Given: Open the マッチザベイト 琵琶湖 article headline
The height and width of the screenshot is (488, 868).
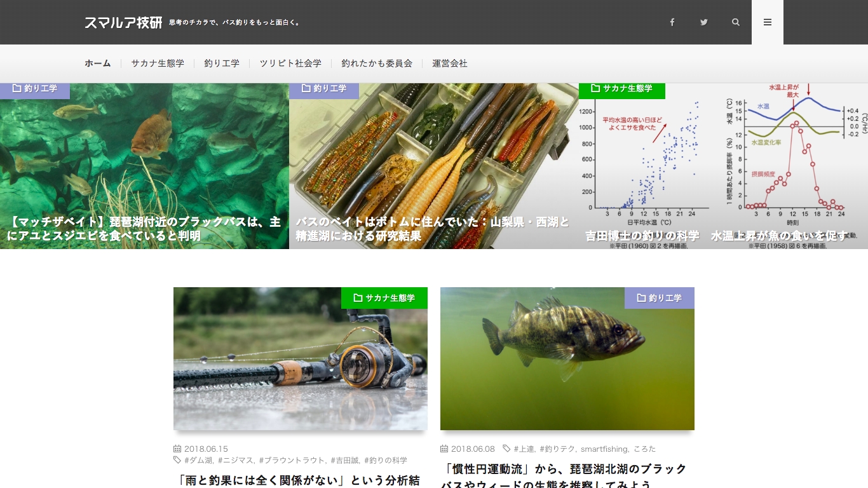Looking at the screenshot, I should [144, 229].
